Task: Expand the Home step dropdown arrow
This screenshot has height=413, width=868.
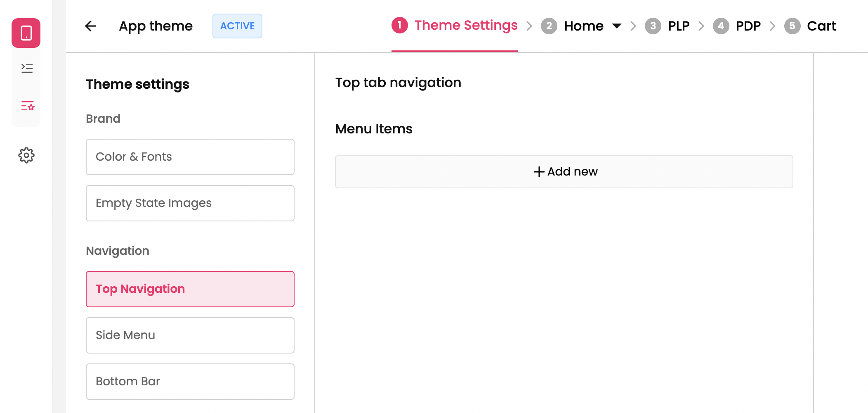Action: [616, 26]
